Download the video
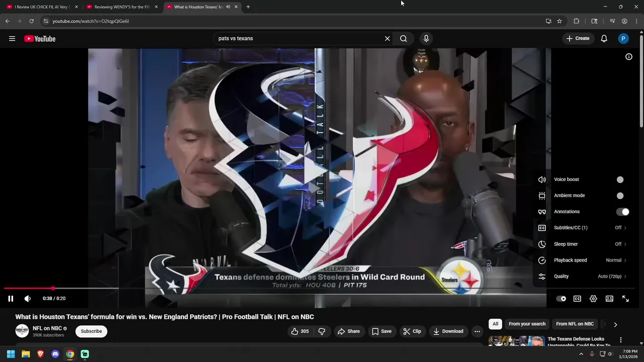The height and width of the screenshot is (362, 644). [448, 331]
